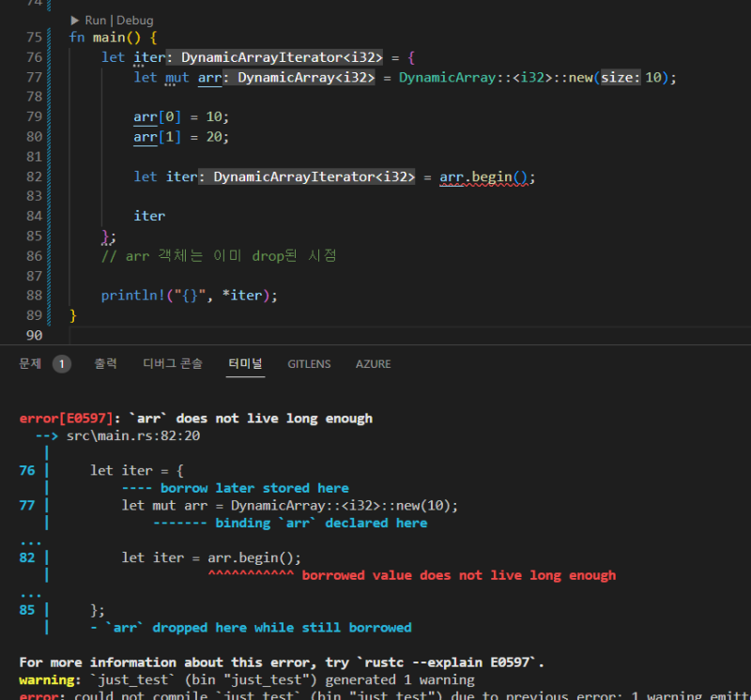The width and height of the screenshot is (751, 700).
Task: Switch to the 출력 tab
Action: pyautogui.click(x=105, y=364)
